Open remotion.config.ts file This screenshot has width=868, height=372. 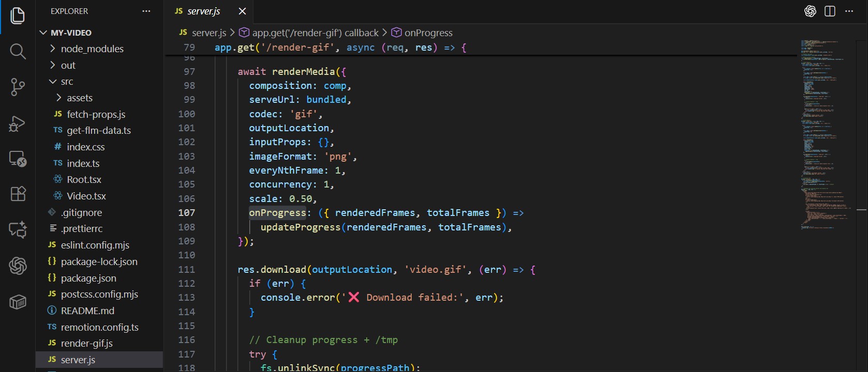pyautogui.click(x=99, y=327)
